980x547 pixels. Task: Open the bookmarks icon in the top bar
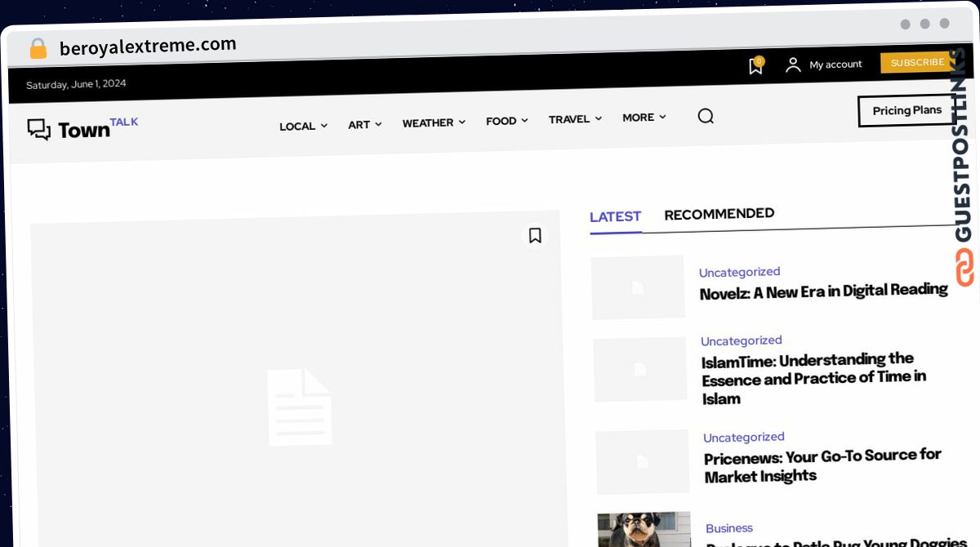click(756, 66)
